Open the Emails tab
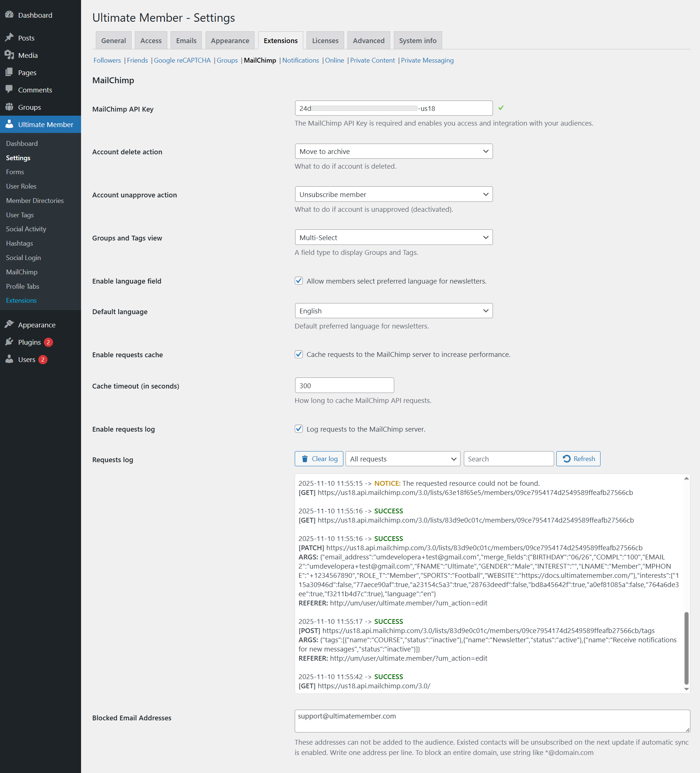700x773 pixels. pos(186,41)
